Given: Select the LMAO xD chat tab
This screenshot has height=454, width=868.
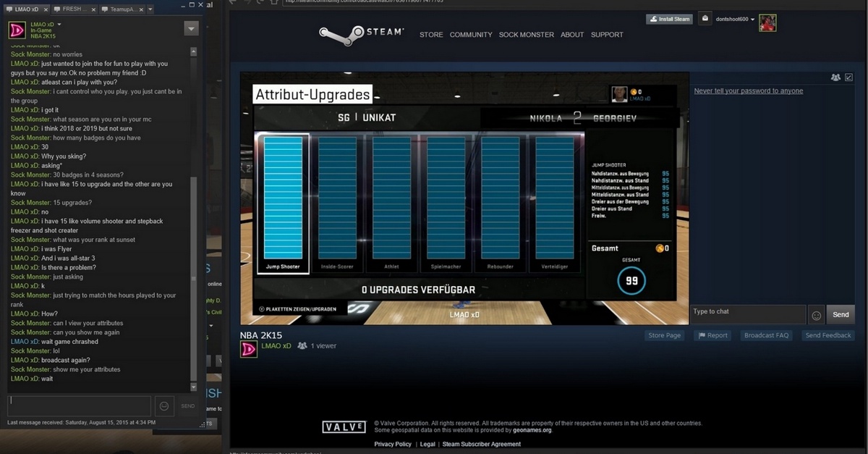Looking at the screenshot, I should (x=26, y=9).
